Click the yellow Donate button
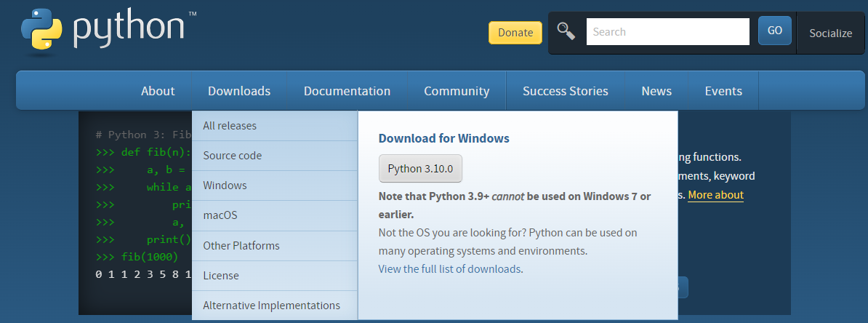This screenshot has width=868, height=323. (515, 33)
